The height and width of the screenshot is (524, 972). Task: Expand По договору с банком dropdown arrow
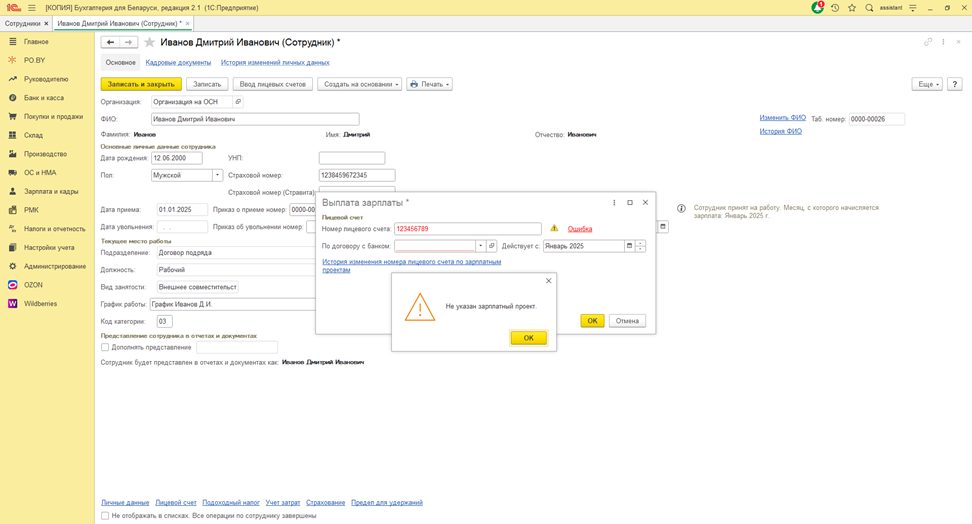[480, 246]
